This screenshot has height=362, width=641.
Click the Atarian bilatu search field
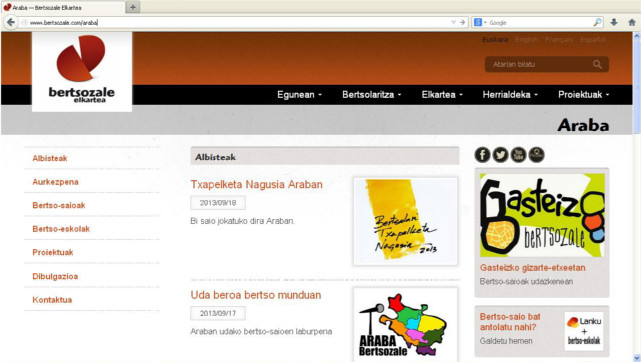540,64
